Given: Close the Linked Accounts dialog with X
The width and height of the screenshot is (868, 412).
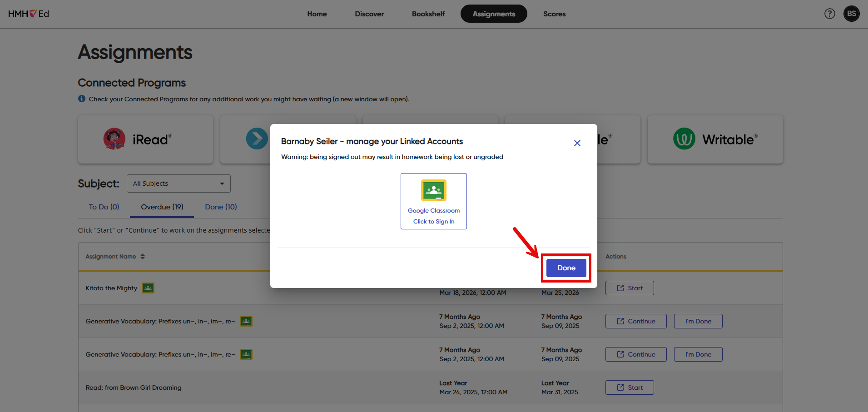Looking at the screenshot, I should (x=577, y=143).
